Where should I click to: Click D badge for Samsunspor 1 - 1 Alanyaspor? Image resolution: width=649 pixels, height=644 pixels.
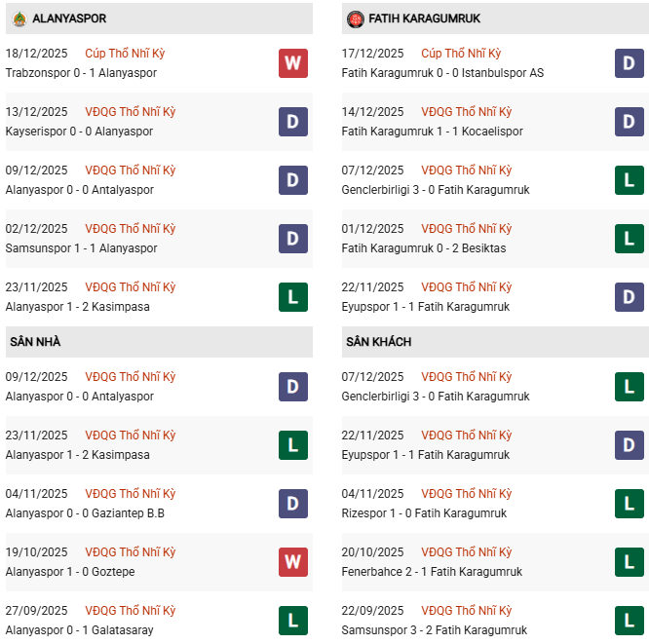coord(292,239)
